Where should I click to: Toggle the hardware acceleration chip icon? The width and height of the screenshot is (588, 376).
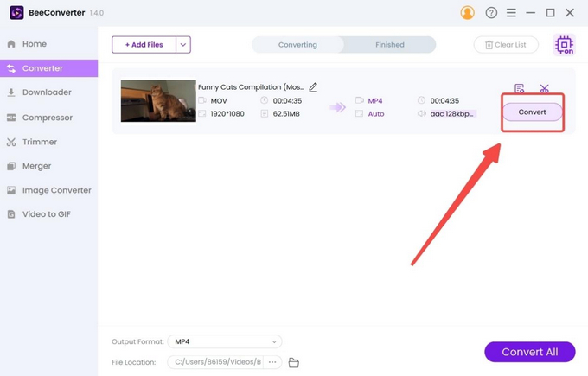[x=564, y=45]
